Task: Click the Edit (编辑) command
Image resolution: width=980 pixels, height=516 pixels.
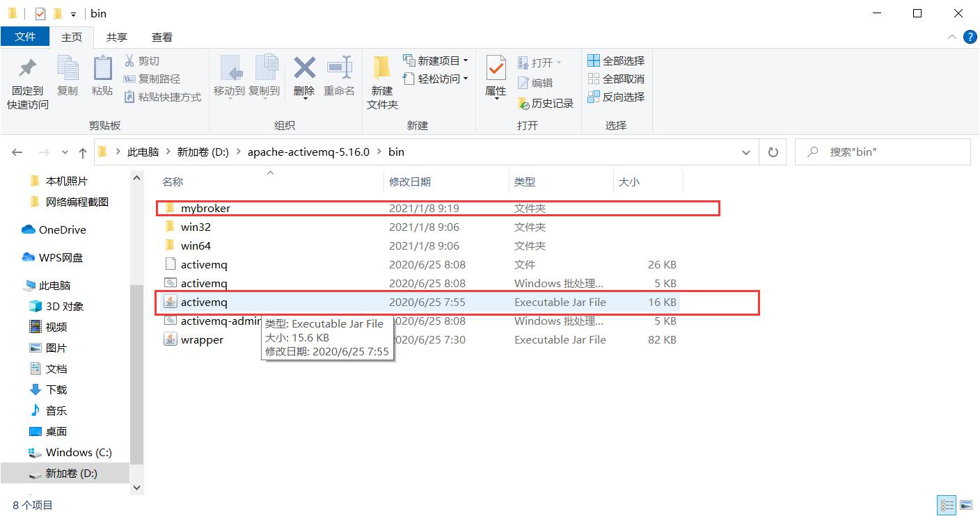Action: (535, 83)
